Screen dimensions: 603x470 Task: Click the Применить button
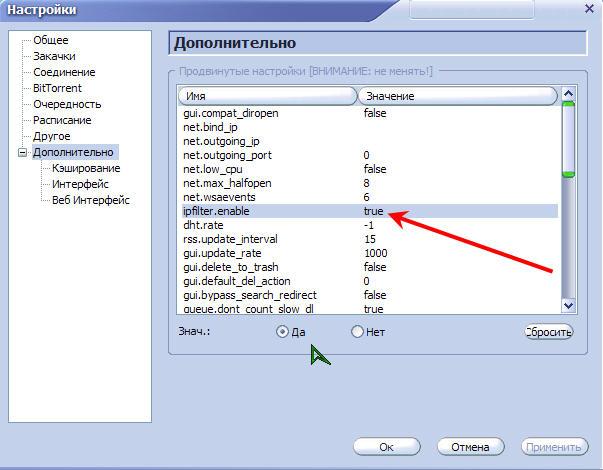554,447
